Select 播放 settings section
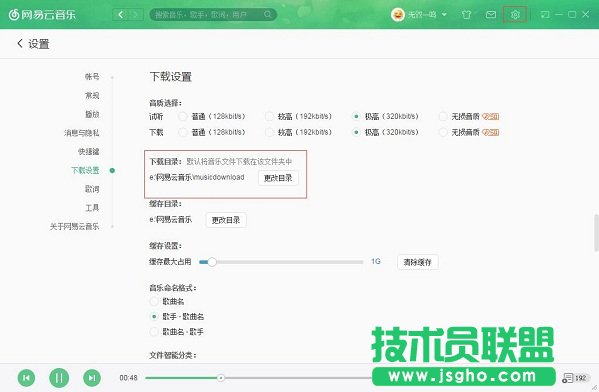Screen dimensions: 599x392 [x=92, y=114]
